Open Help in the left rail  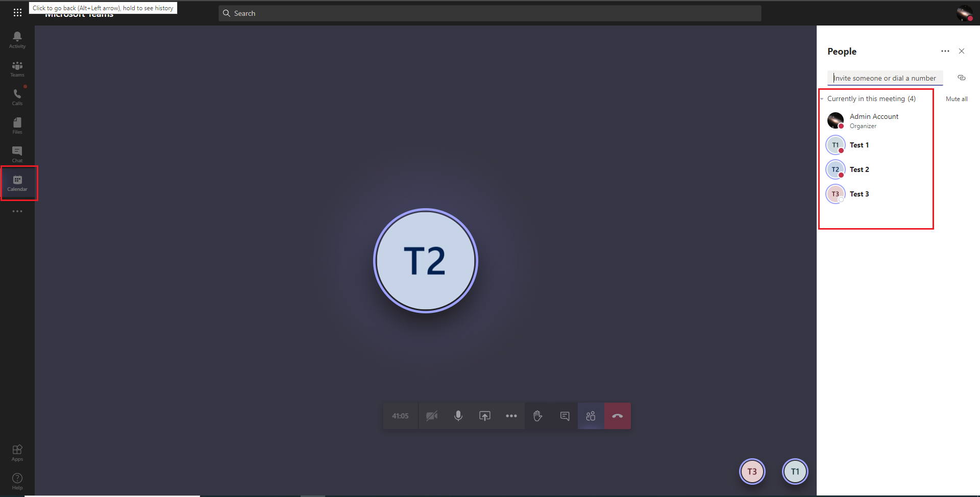click(17, 481)
